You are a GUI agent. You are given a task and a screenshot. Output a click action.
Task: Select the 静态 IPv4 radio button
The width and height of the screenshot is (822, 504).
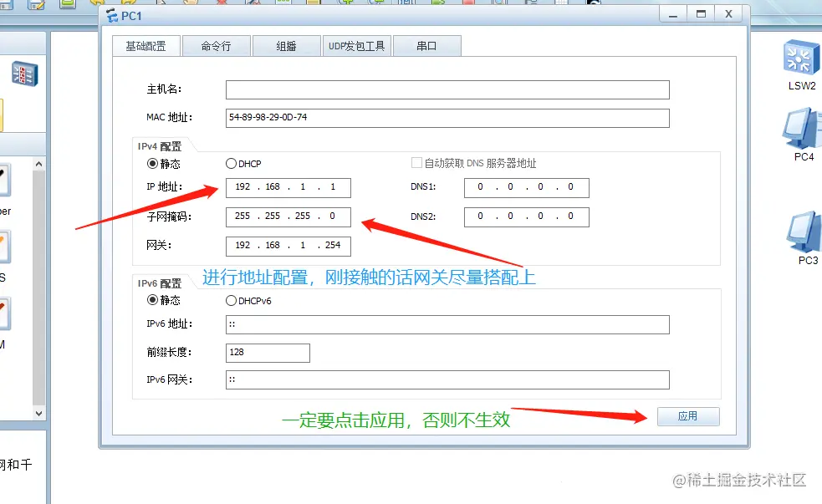point(152,164)
